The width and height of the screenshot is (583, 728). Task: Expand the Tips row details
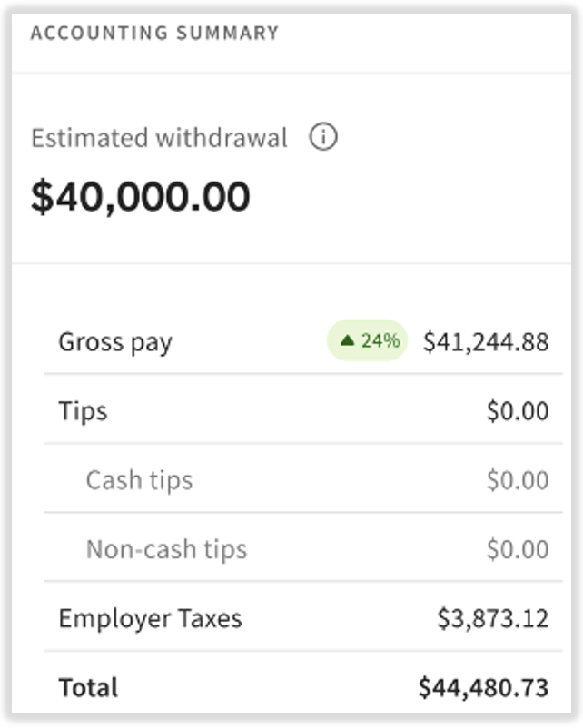coord(82,410)
